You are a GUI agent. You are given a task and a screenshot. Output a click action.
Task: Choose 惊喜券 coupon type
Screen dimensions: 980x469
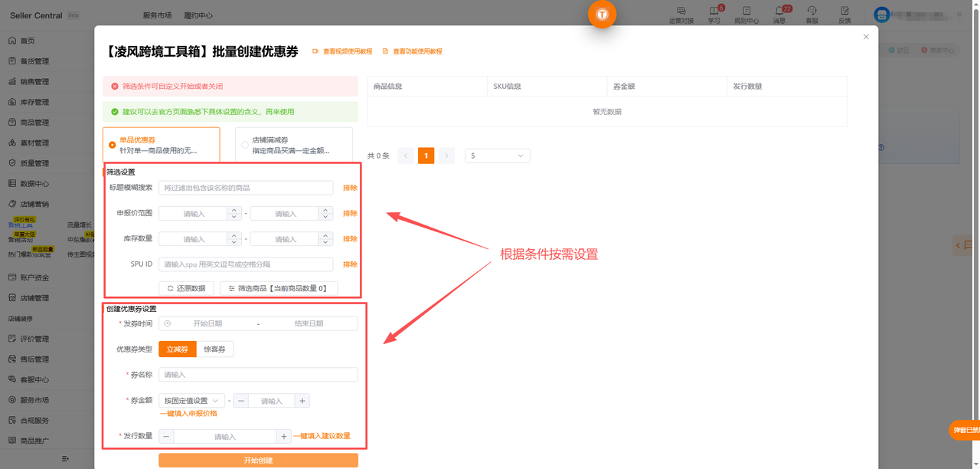(x=215, y=349)
